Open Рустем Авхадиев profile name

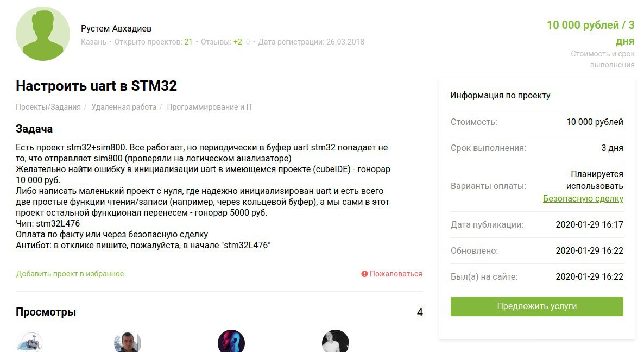[116, 28]
